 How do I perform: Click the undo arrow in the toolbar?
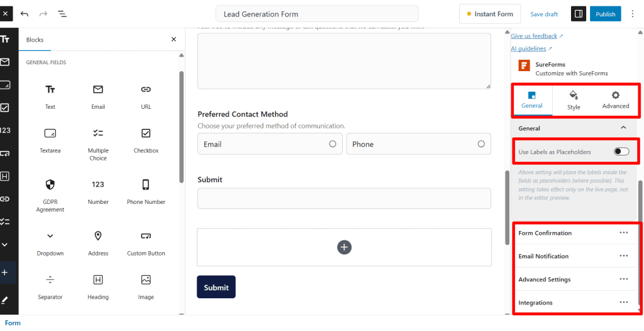(x=25, y=14)
